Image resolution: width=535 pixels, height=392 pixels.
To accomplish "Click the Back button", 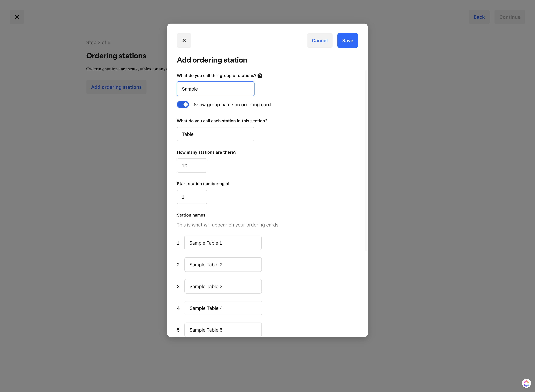I will coord(479,17).
